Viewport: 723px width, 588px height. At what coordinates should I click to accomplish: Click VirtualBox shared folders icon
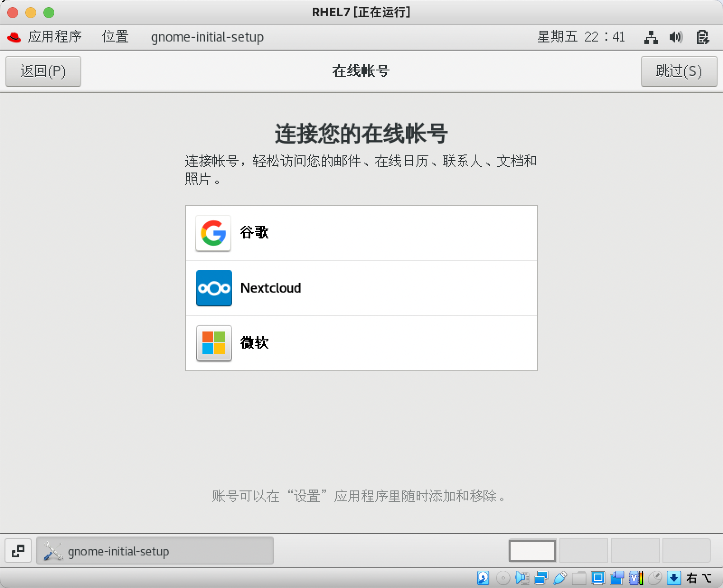[579, 578]
